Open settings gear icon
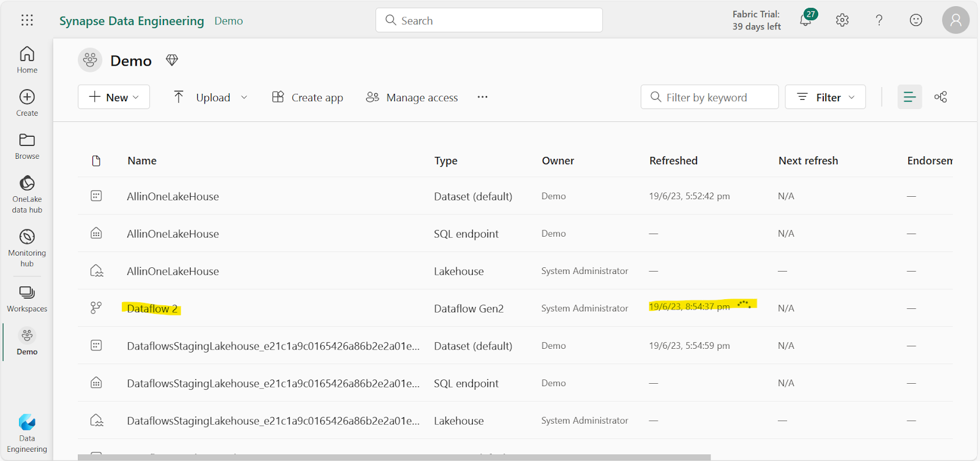The image size is (980, 461). [x=842, y=20]
